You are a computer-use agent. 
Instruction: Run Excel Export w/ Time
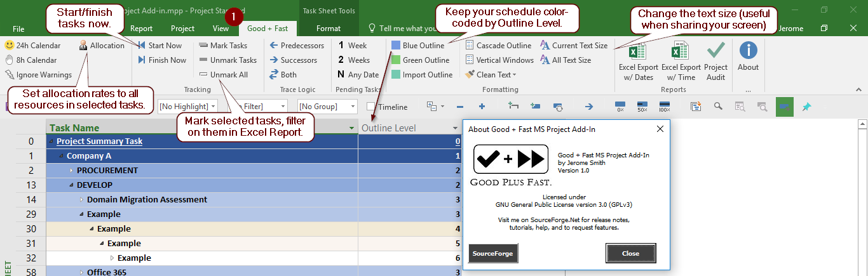pos(681,61)
